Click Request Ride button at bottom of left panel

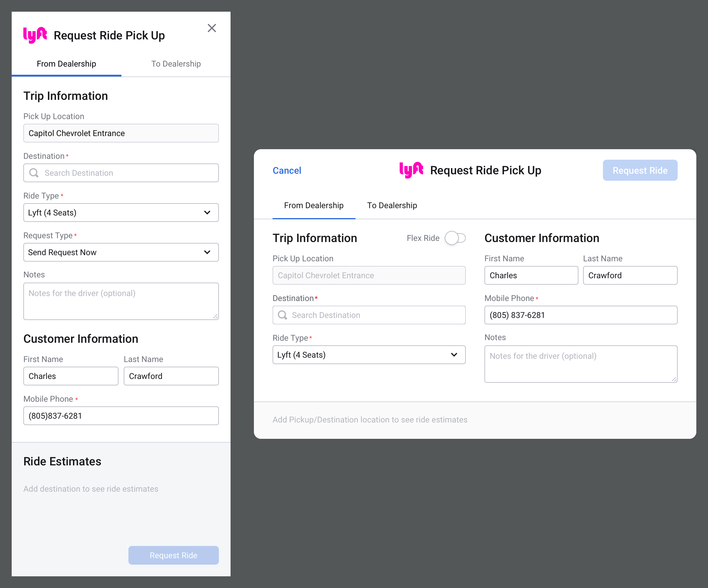pyautogui.click(x=174, y=555)
